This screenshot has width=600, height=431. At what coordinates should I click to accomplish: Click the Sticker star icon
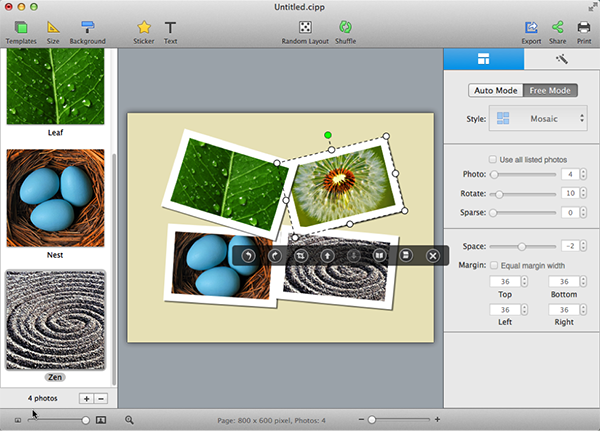pos(144,28)
